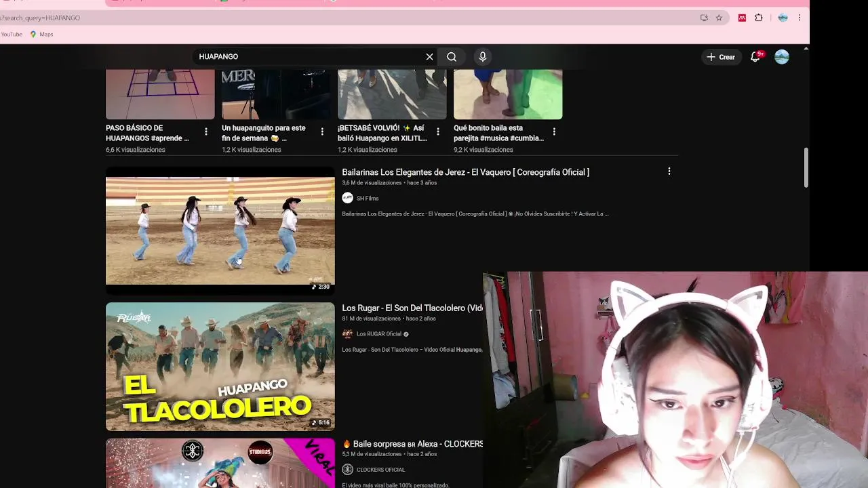Click the 3,6 M de visualizaciones text
The height and width of the screenshot is (488, 868).
tap(372, 183)
